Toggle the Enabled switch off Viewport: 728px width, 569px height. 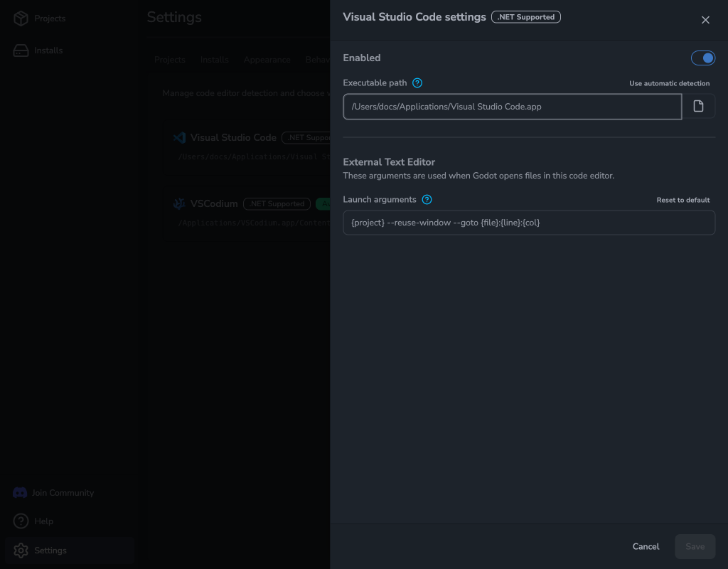[x=702, y=58]
